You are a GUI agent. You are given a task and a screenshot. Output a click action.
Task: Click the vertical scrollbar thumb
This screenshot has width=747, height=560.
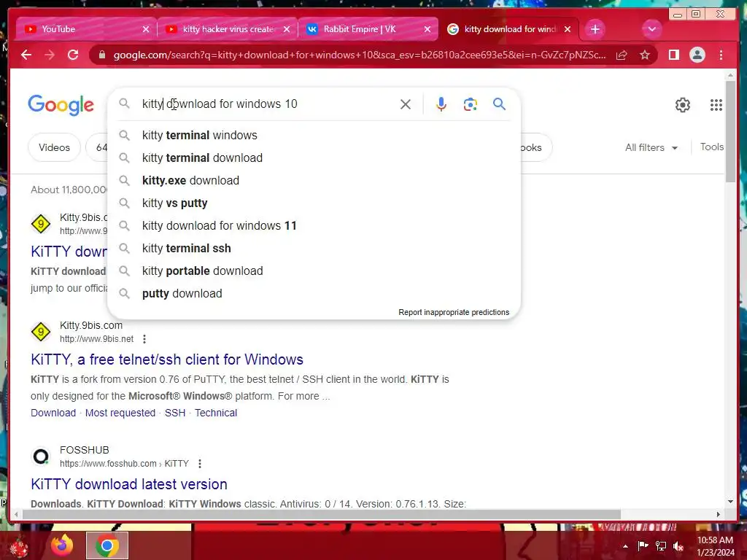730,131
